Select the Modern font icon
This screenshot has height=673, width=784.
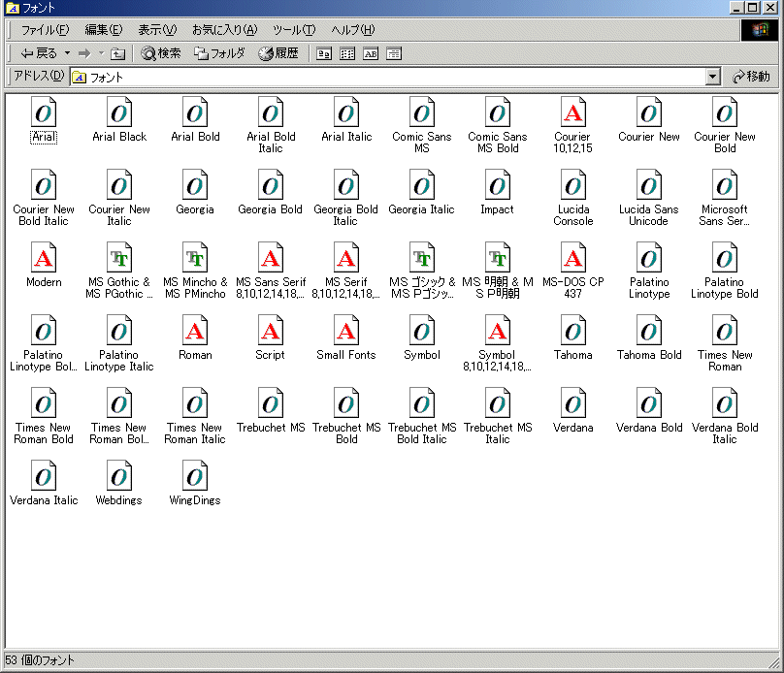44,257
